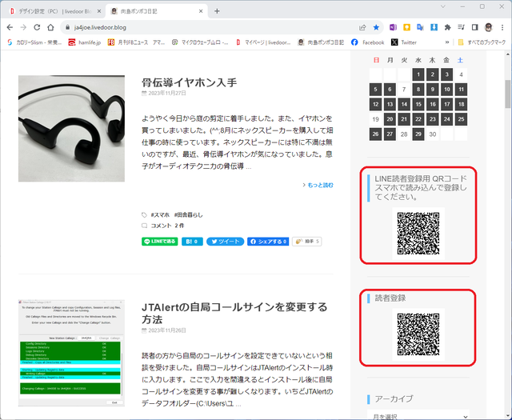Viewport: 512px width, 420px height.
Task: Click the JTAlert screenshot thumbnail
Action: point(71,353)
